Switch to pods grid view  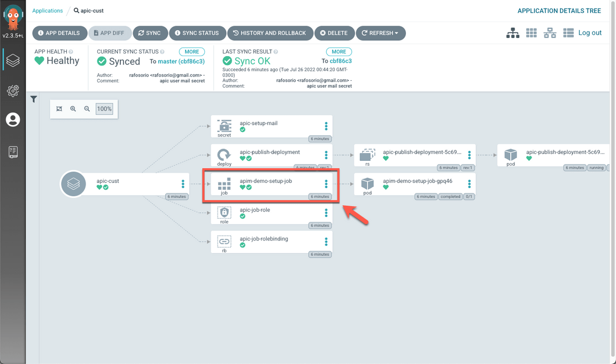point(531,33)
